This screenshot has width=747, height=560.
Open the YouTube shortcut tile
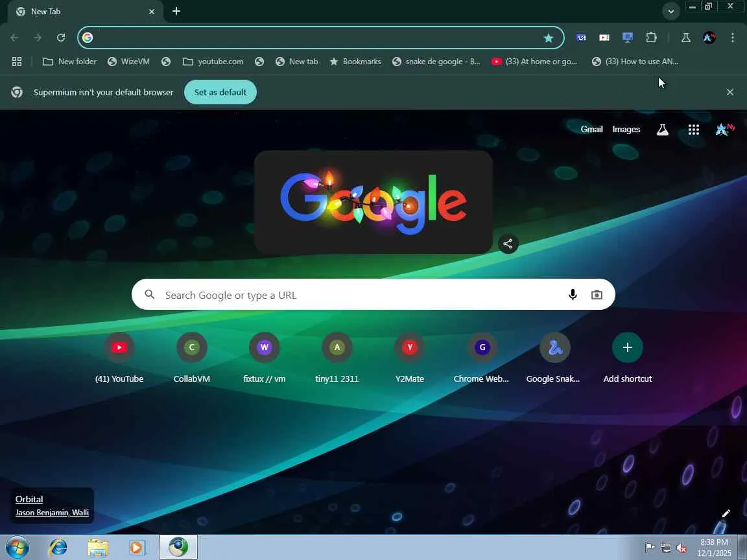[119, 358]
